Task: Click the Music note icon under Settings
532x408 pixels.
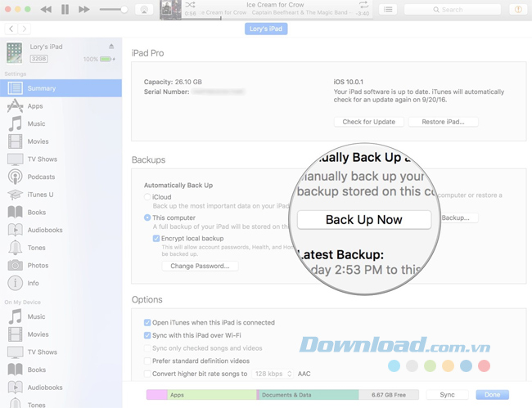Action: (16, 123)
